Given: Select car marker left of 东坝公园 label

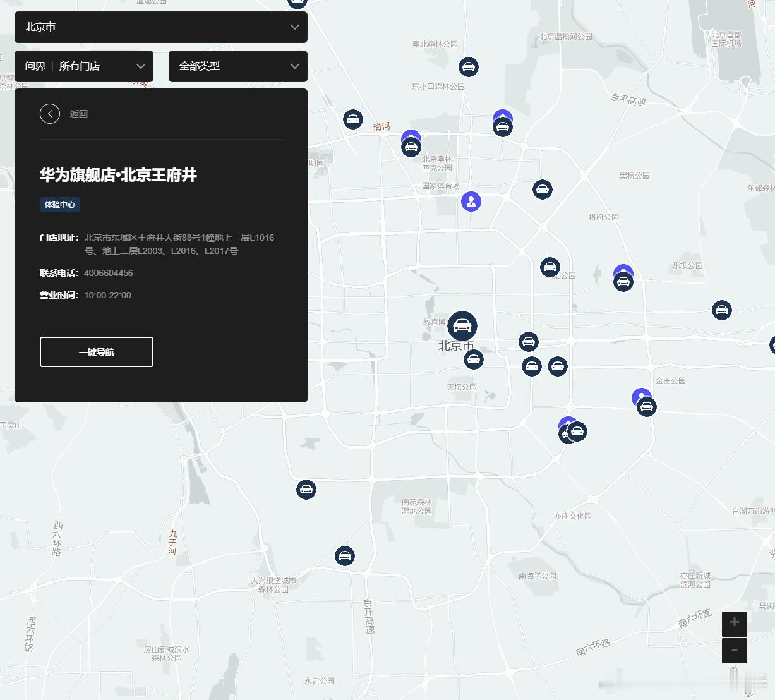Looking at the screenshot, I should pyautogui.click(x=623, y=282).
